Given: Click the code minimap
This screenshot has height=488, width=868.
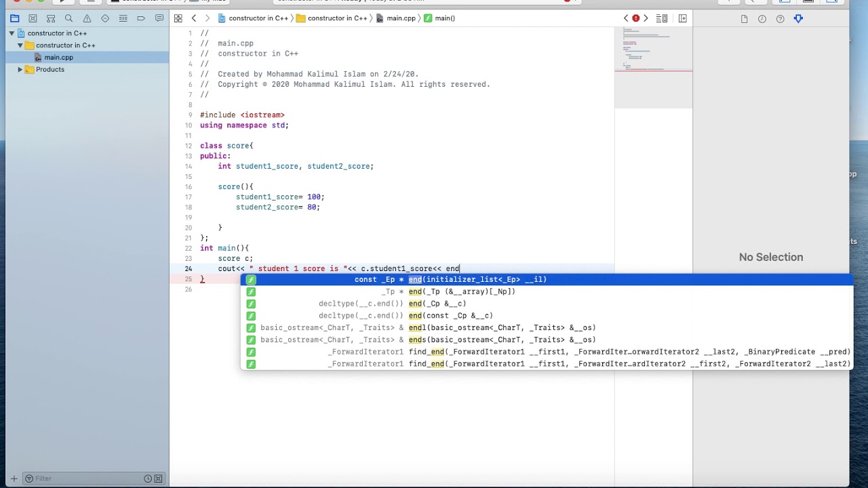Looking at the screenshot, I should (x=653, y=68).
